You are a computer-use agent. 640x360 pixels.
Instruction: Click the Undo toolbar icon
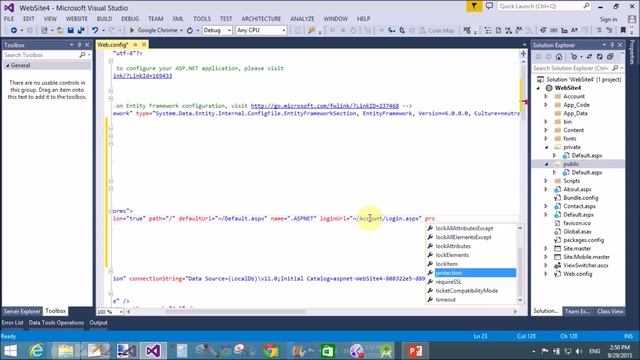tap(95, 30)
